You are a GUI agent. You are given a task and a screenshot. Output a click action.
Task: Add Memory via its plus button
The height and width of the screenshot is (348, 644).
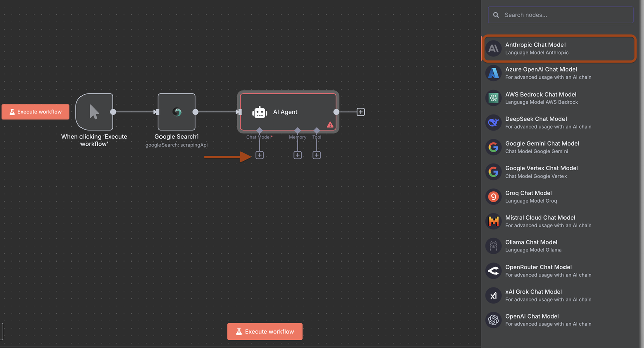click(x=297, y=155)
